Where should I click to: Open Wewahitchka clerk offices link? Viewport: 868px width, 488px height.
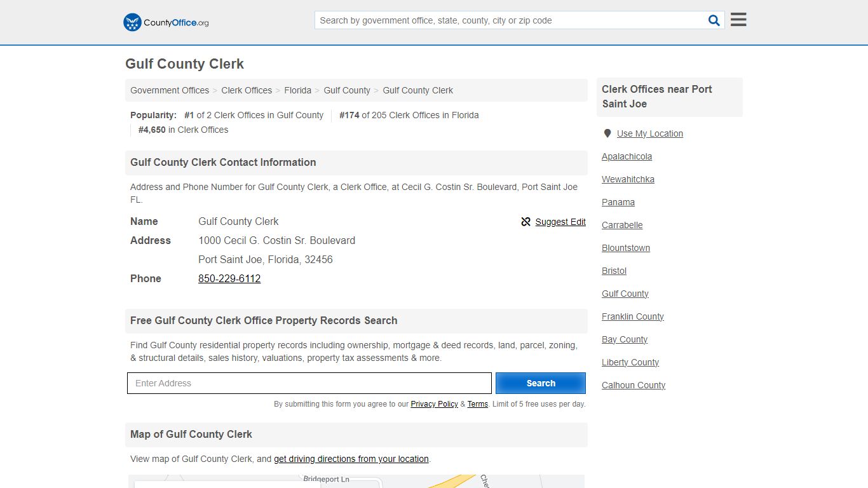point(628,179)
